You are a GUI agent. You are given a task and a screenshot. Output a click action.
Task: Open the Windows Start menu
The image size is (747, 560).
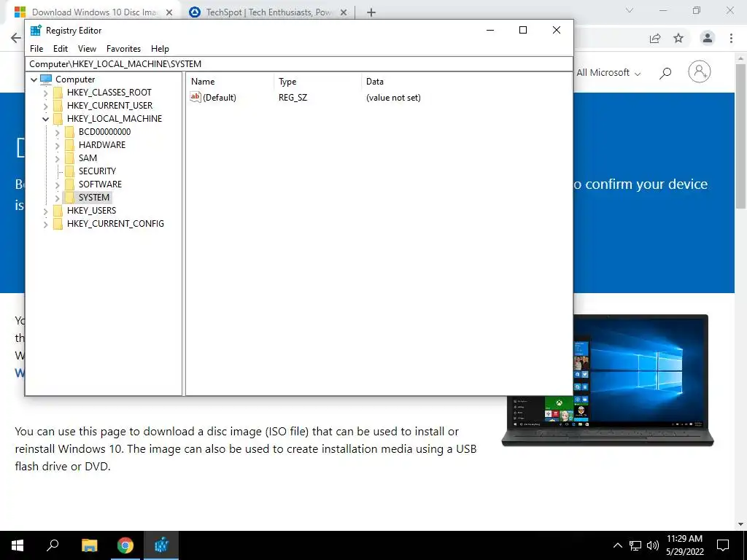pos(18,545)
